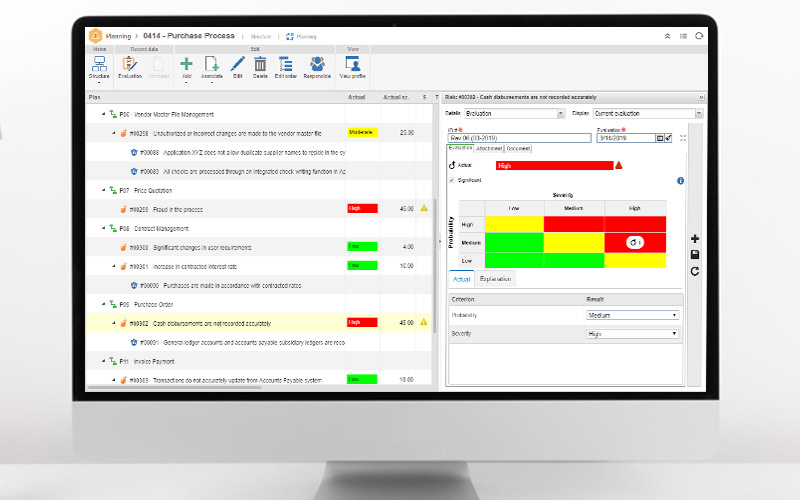Switch to the Explanation tab

click(496, 279)
